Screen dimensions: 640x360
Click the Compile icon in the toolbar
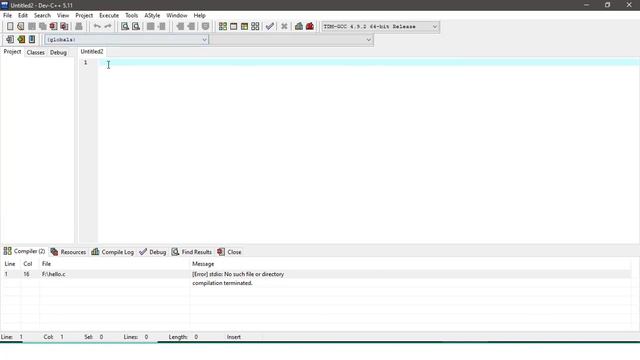tap(223, 27)
